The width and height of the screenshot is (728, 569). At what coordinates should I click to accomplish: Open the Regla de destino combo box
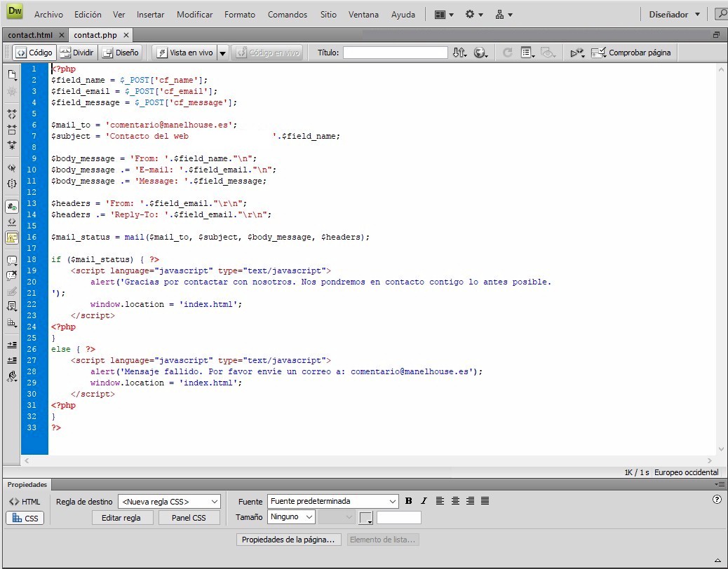[x=169, y=501]
